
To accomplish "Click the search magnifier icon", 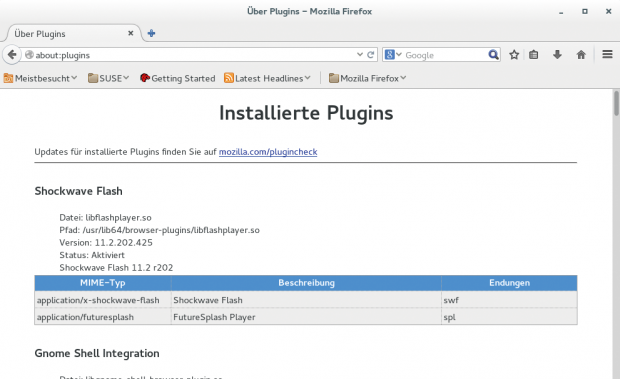I will click(x=493, y=55).
